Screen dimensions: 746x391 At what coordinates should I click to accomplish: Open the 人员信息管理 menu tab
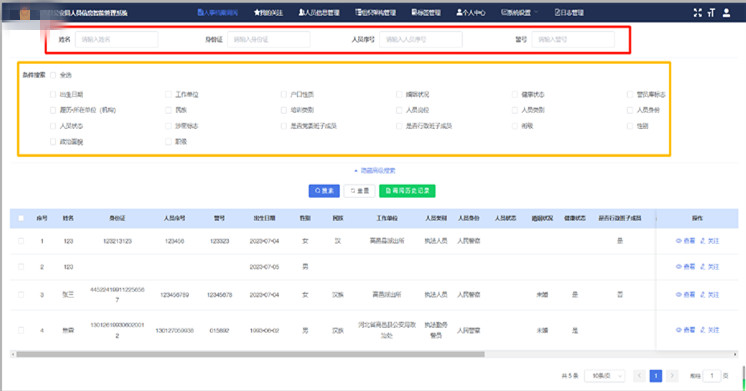[319, 13]
